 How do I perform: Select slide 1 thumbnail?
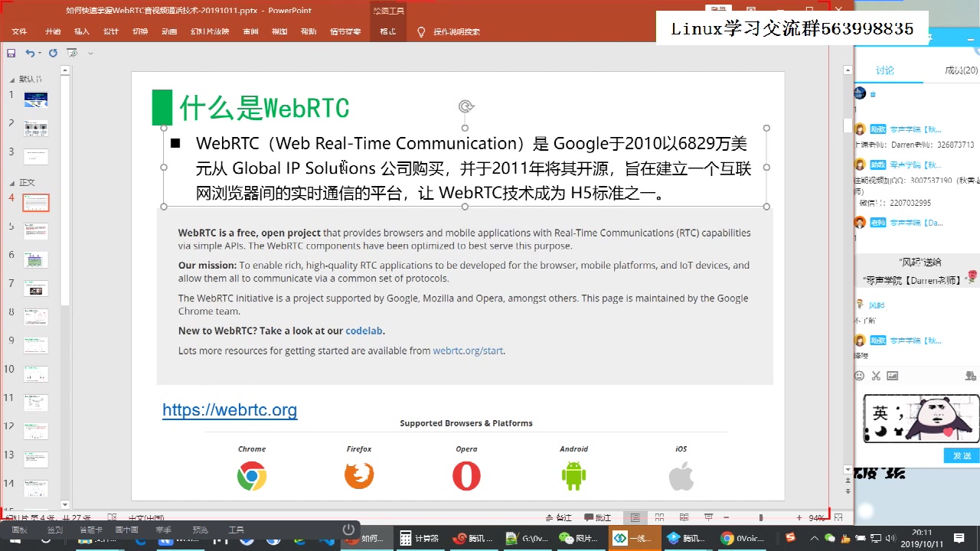point(36,99)
